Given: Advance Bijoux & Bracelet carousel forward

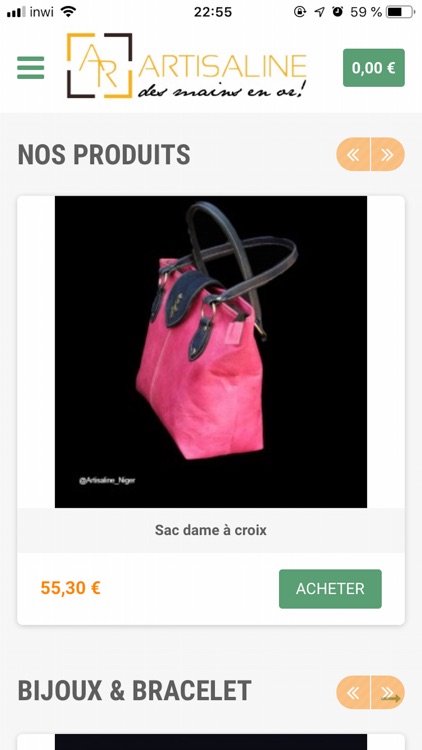Looking at the screenshot, I should pyautogui.click(x=388, y=692).
